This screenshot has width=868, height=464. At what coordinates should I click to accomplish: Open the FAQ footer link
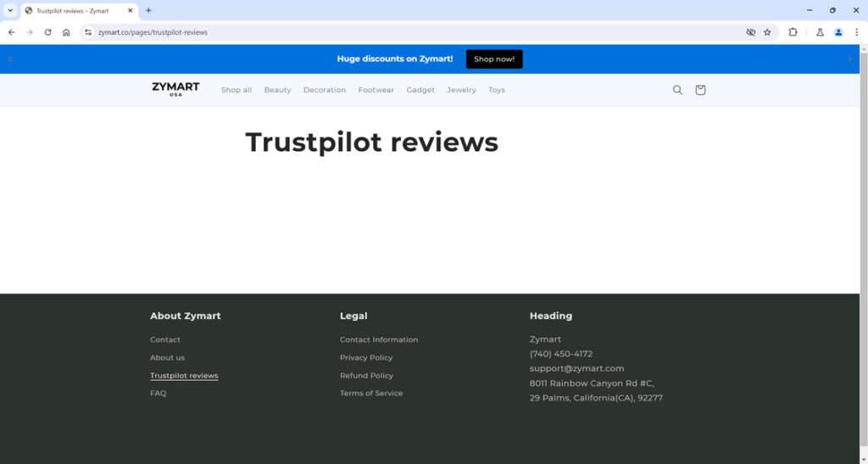158,393
